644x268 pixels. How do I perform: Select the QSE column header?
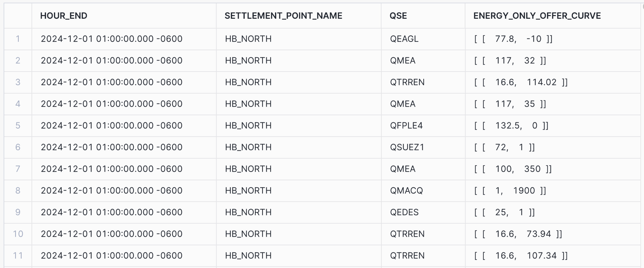398,16
